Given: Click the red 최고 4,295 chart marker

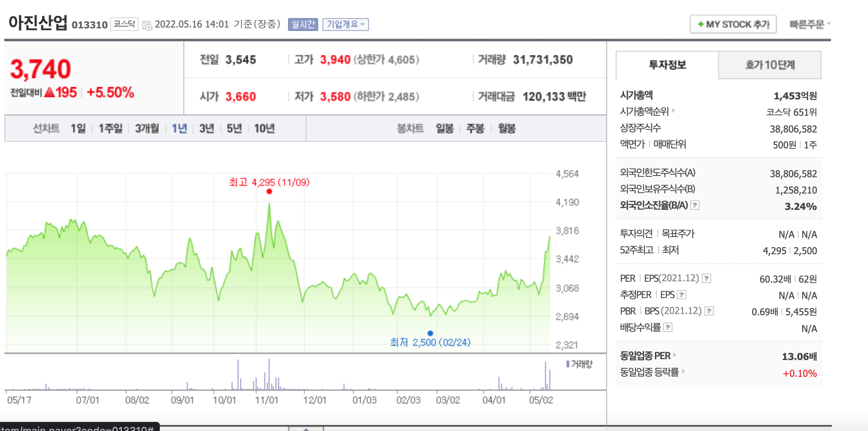Looking at the screenshot, I should pyautogui.click(x=269, y=191).
